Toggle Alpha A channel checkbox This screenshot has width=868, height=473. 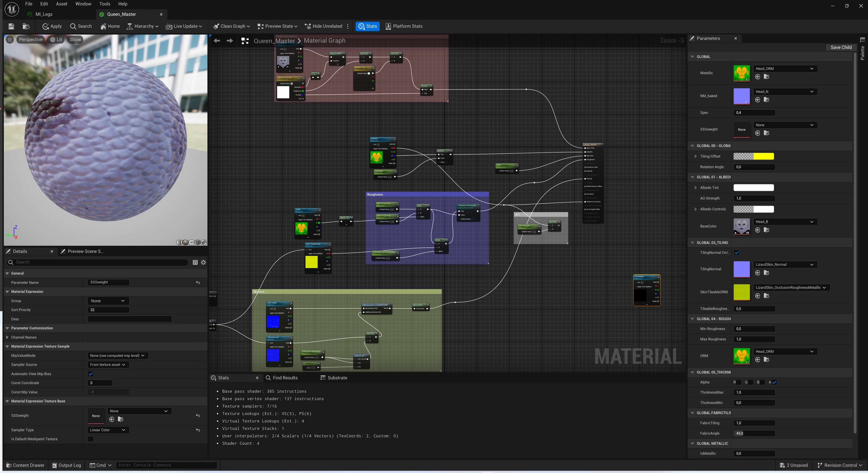click(774, 382)
